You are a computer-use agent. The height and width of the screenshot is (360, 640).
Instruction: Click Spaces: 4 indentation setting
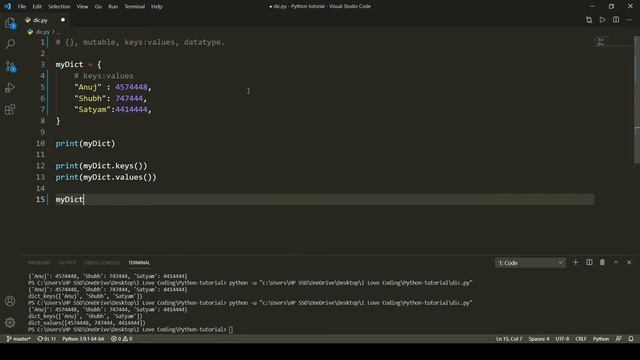[x=539, y=339]
